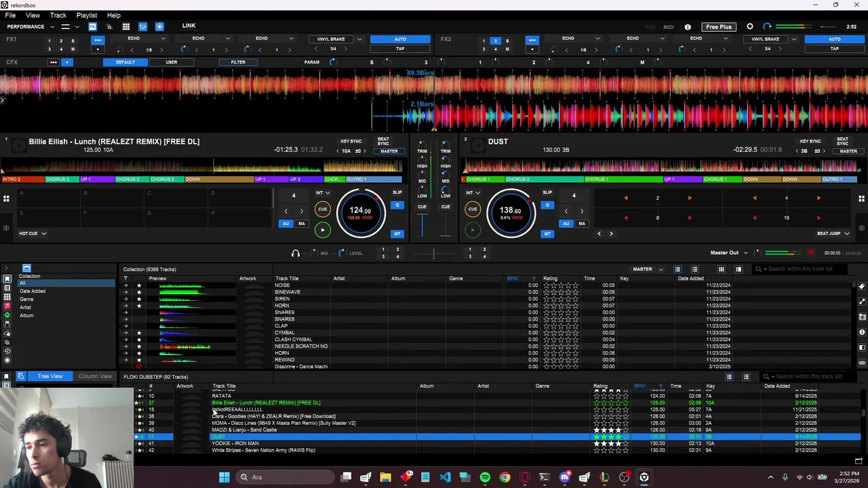Open the File menu
The image size is (868, 488).
click(10, 15)
